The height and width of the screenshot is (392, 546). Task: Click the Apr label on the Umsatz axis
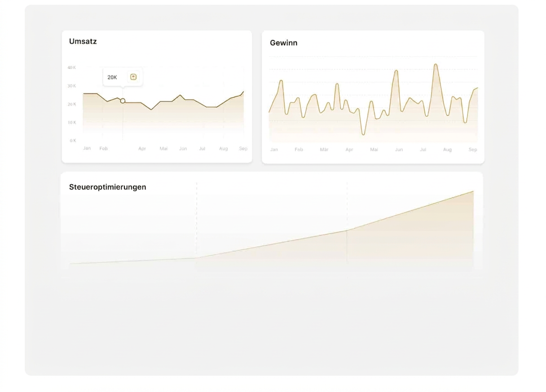pos(142,148)
